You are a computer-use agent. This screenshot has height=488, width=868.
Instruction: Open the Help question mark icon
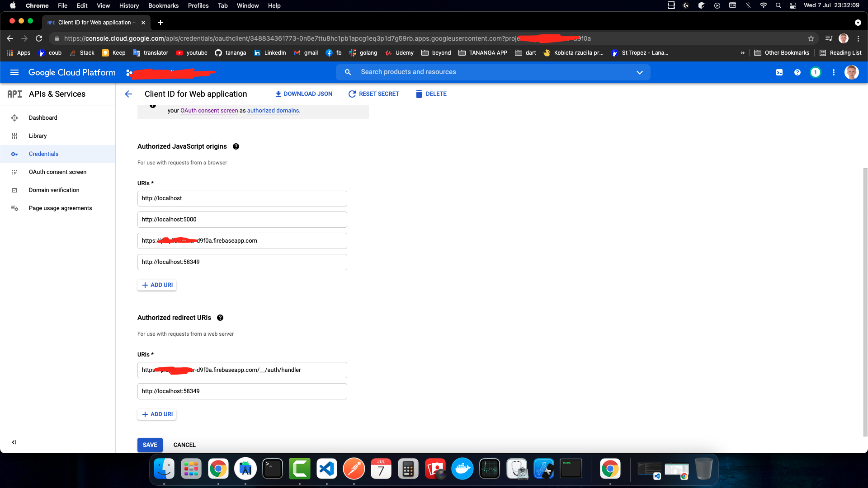pos(797,72)
